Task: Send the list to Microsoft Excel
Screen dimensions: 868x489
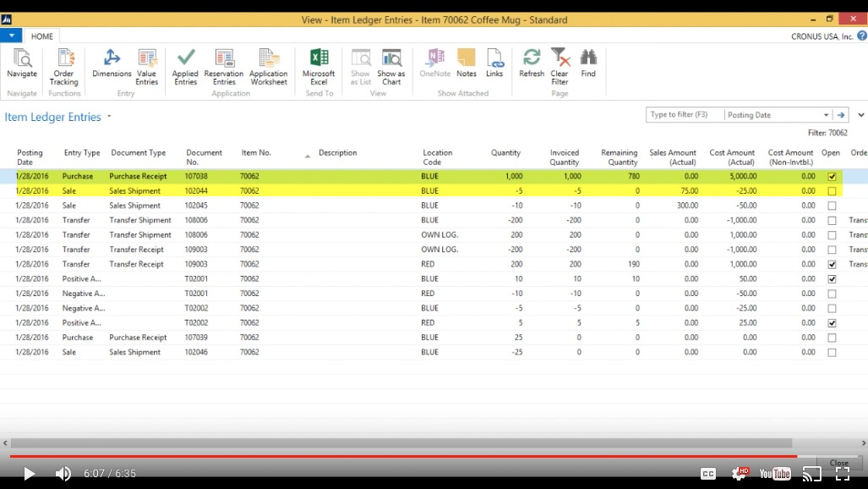Action: (x=319, y=66)
